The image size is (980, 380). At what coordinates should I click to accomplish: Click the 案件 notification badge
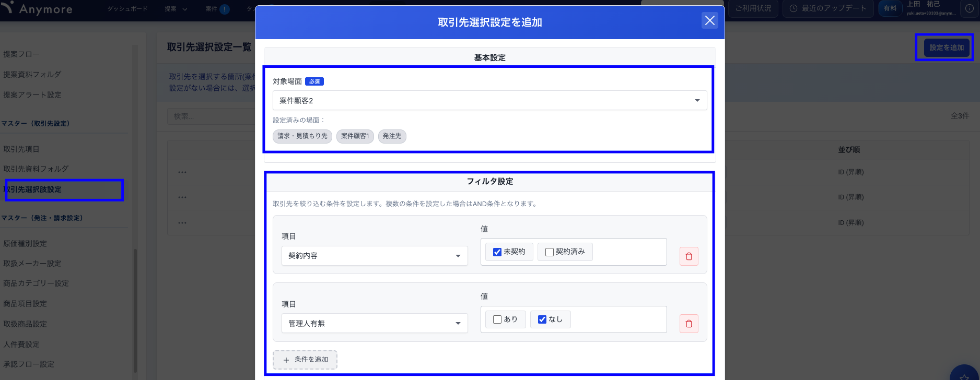point(225,9)
